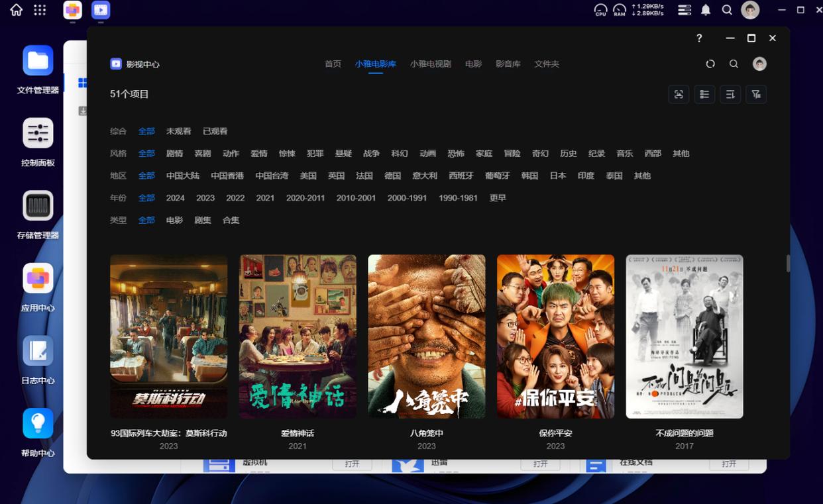This screenshot has height=504, width=823.
Task: Select 纪录 genre filter
Action: pyautogui.click(x=596, y=154)
